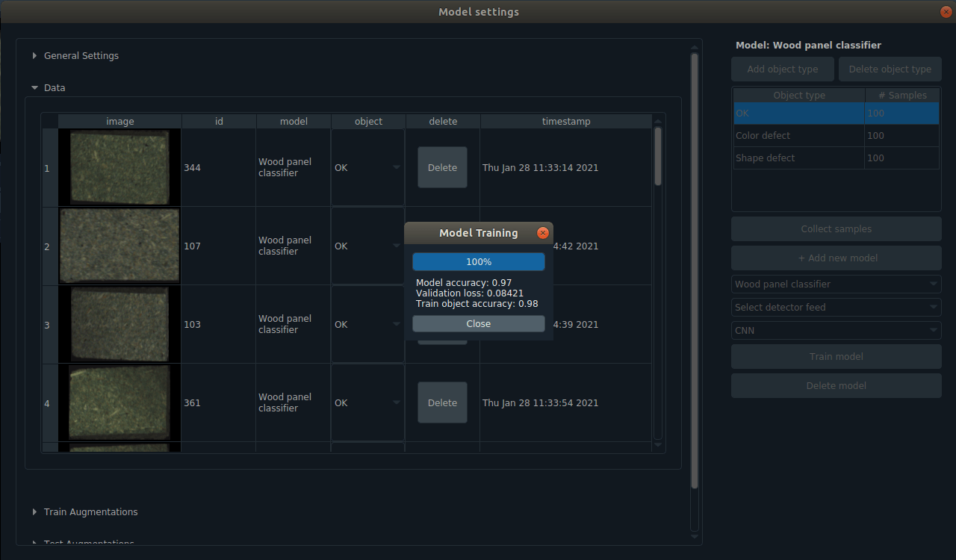The height and width of the screenshot is (560, 956).
Task: Open object dropdown for row 1
Action: [x=367, y=168]
